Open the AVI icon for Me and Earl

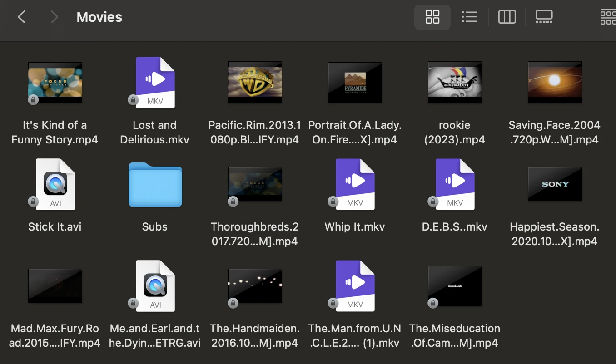pyautogui.click(x=155, y=285)
